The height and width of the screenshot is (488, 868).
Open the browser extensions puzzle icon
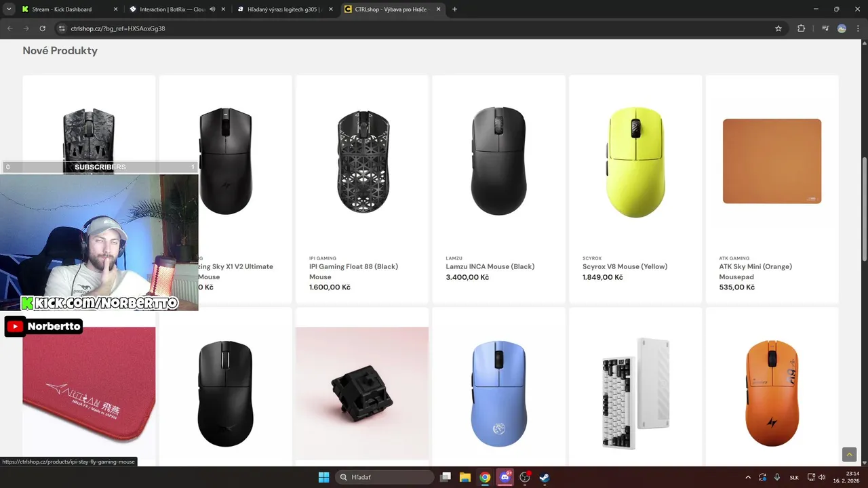pyautogui.click(x=802, y=28)
